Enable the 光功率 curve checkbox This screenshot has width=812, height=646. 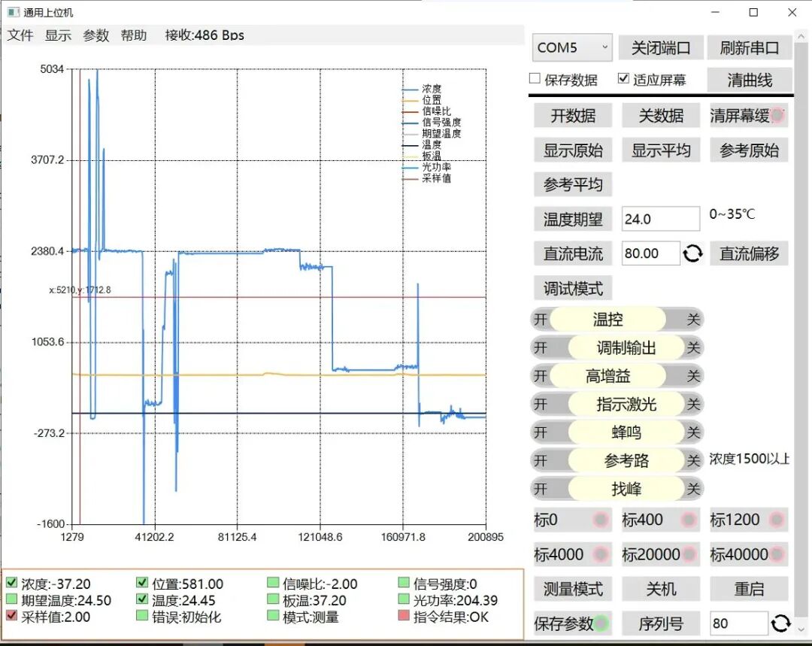click(404, 600)
